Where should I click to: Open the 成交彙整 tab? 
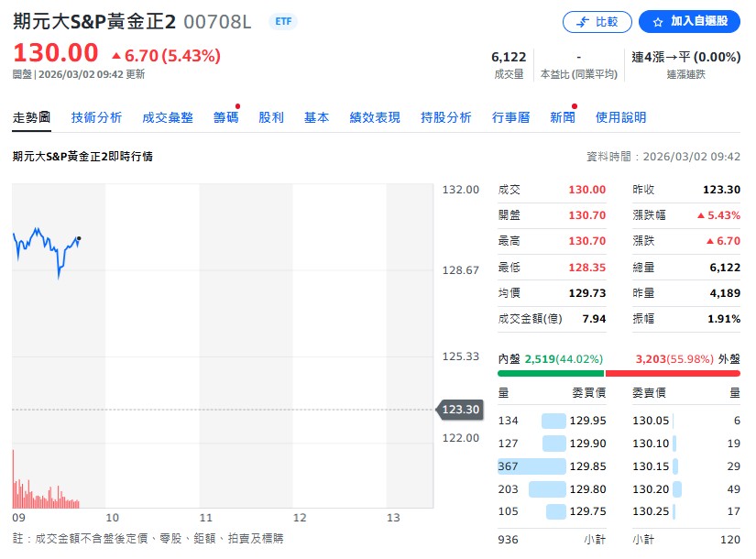tap(167, 117)
